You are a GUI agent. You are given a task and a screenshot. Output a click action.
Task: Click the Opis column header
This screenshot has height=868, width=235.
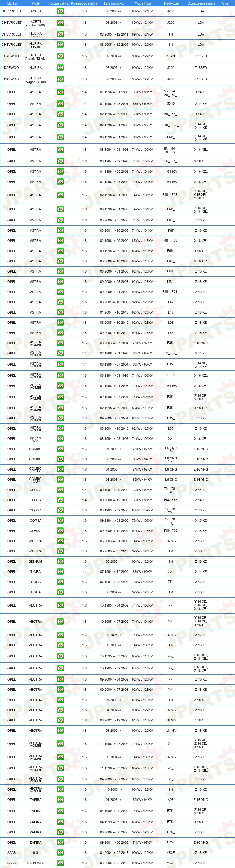click(225, 3)
